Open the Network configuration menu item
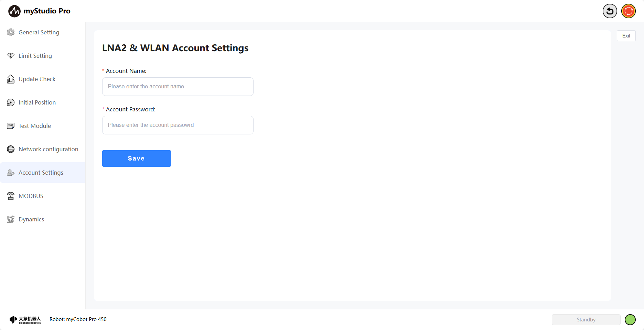 pyautogui.click(x=48, y=149)
